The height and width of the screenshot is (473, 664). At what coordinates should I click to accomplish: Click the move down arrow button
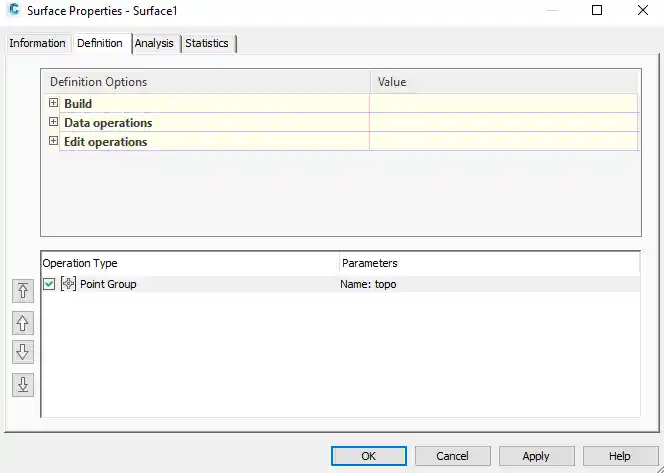click(23, 352)
